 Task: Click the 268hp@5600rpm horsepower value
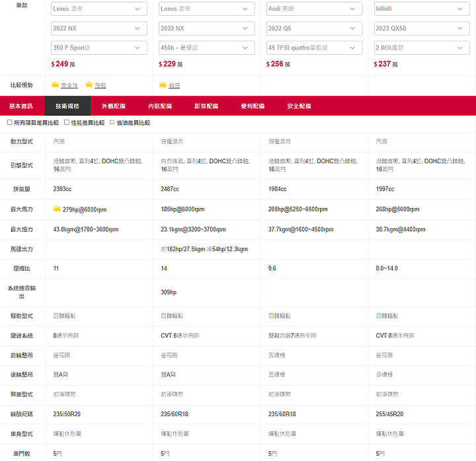397,209
